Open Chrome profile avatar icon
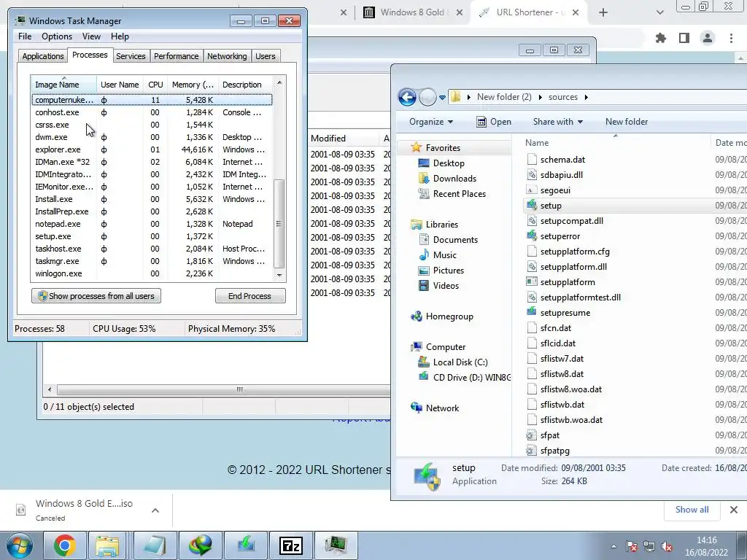747x560 pixels. point(708,38)
